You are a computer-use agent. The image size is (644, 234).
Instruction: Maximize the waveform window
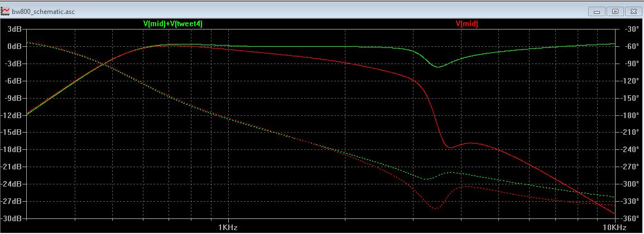tap(615, 12)
